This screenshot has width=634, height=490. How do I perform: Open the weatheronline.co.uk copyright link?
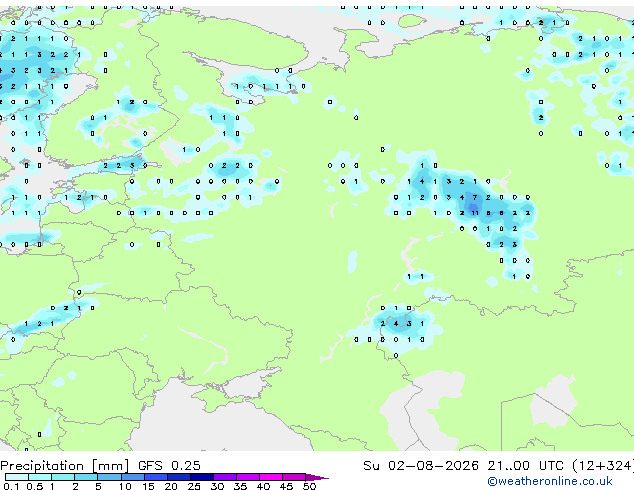click(550, 481)
